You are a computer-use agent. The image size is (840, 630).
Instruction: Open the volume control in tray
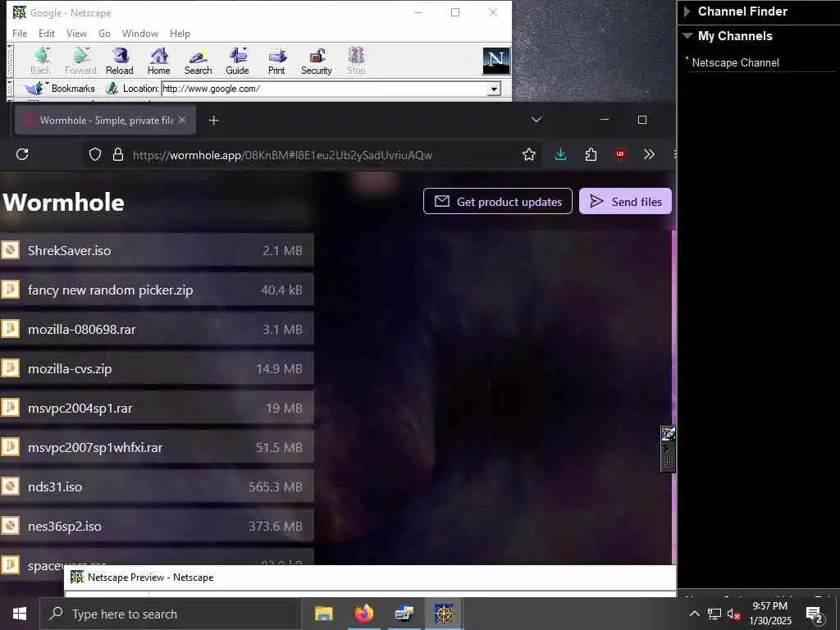pyautogui.click(x=733, y=614)
